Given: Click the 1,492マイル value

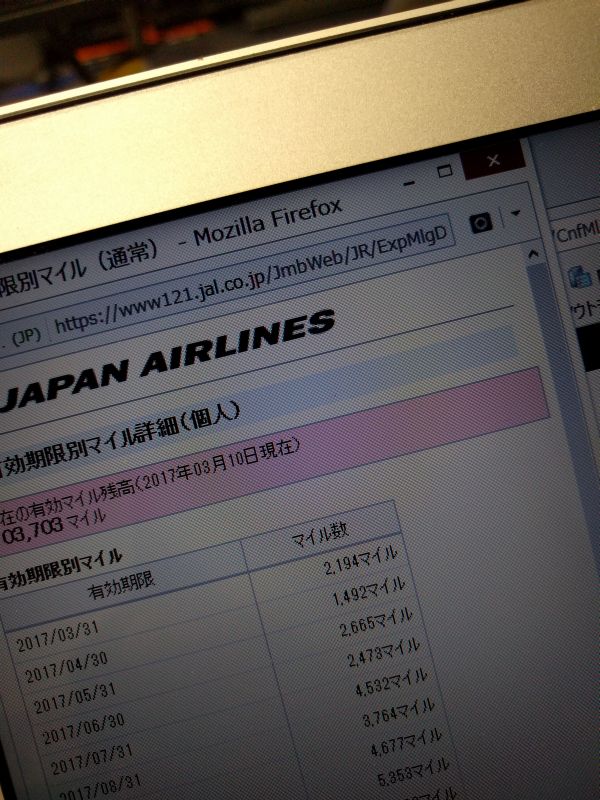Looking at the screenshot, I should [x=368, y=590].
